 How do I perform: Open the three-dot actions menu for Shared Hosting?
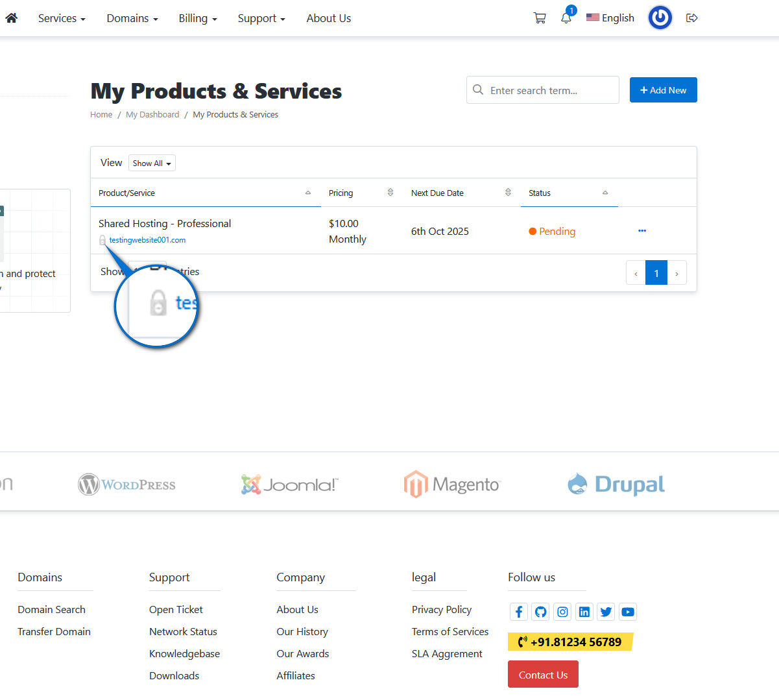point(642,231)
